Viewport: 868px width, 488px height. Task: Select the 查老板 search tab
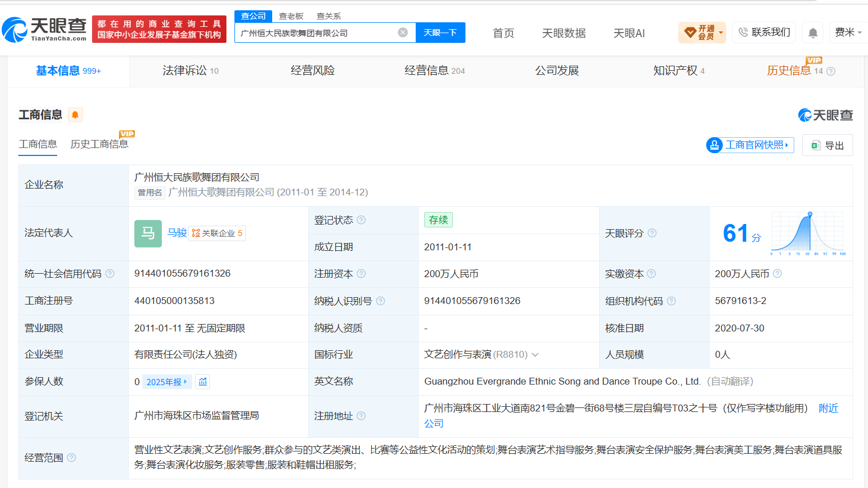[291, 16]
